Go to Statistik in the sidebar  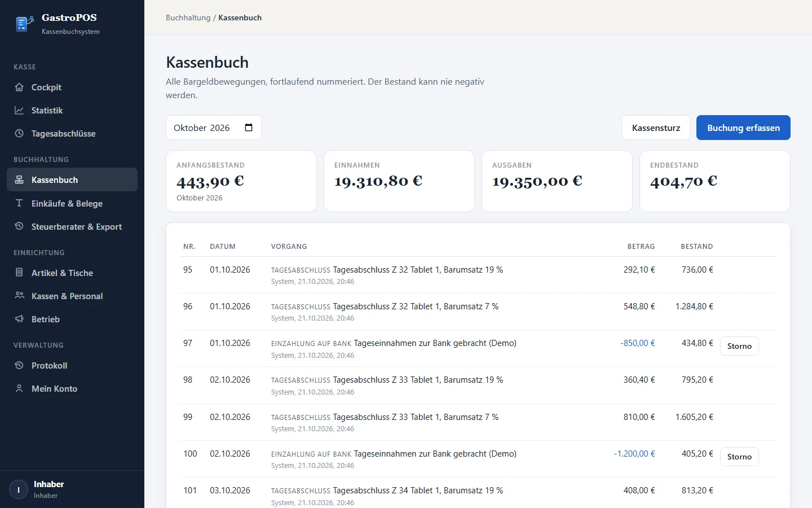(72, 111)
